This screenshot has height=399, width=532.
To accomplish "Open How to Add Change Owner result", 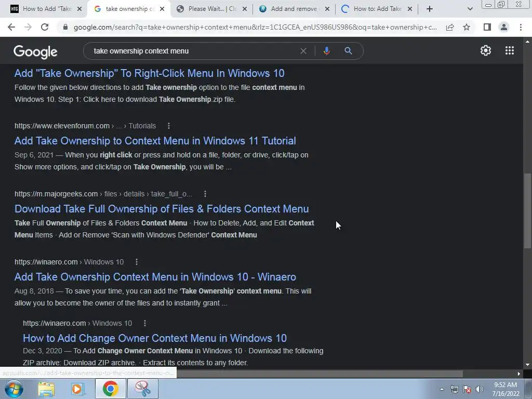I will coord(155,338).
